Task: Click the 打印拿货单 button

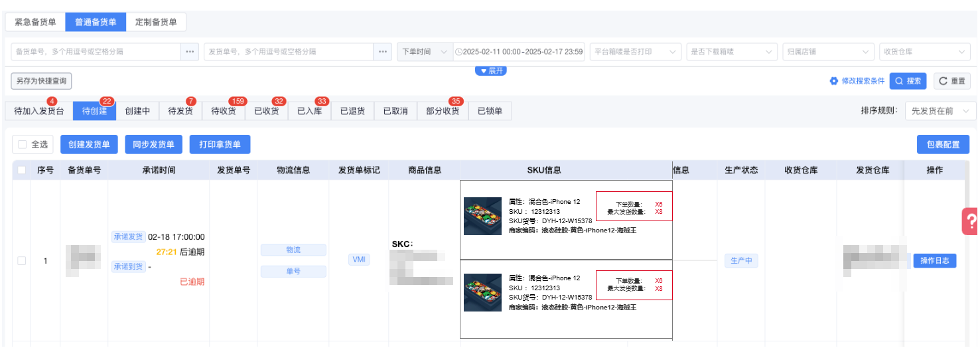Action: coord(220,144)
